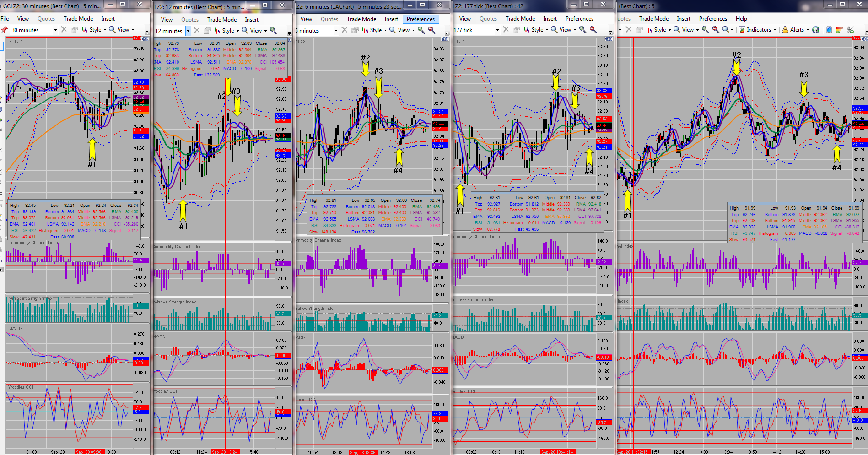Screen dimensions: 868x455
Task: Click the globe icon next to Alerts
Action: click(816, 30)
